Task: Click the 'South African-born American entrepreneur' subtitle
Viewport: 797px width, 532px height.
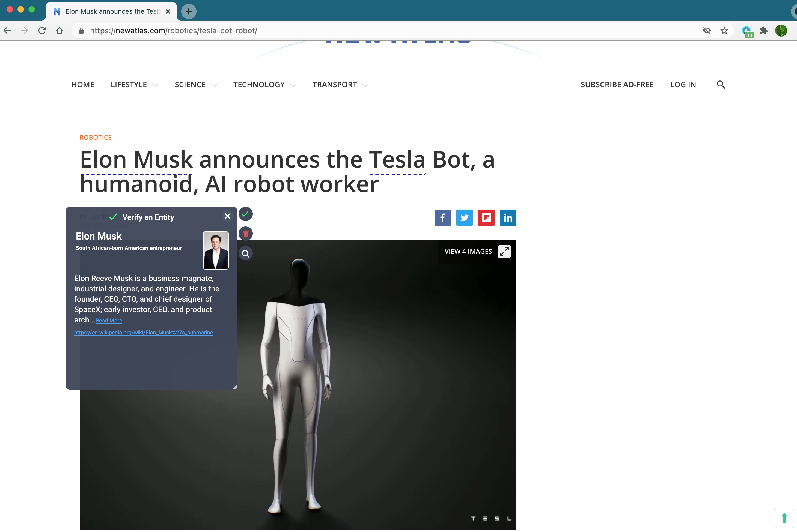Action: [x=129, y=248]
